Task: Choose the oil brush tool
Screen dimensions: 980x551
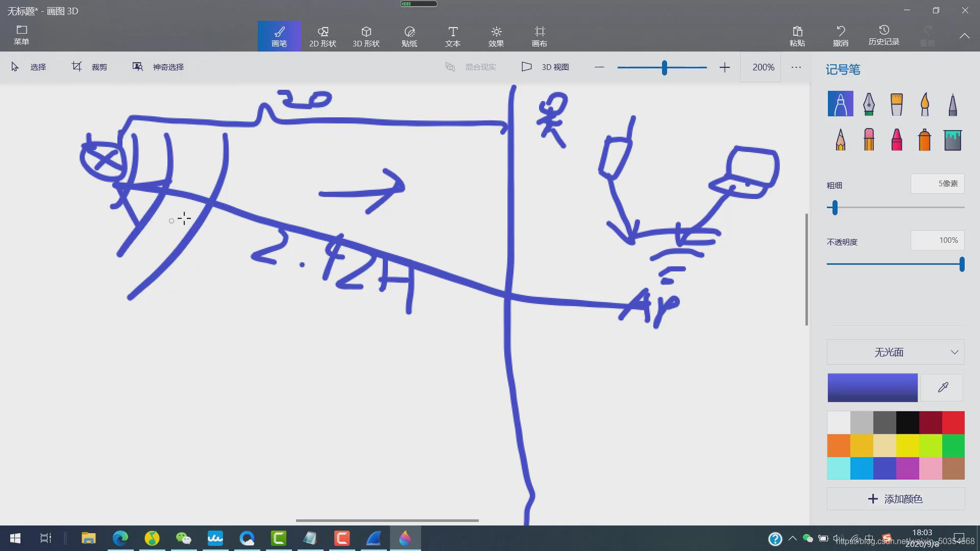Action: [897, 104]
